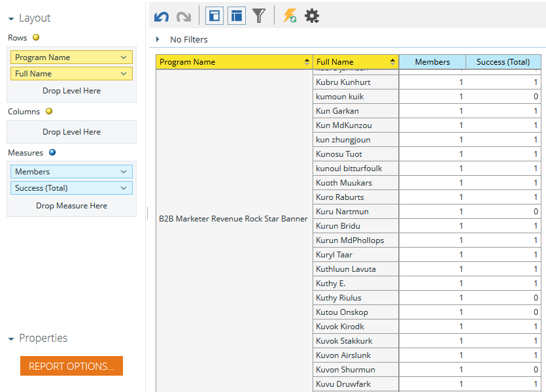Open the filter funnel tool
Viewport: 546px width, 392px height.
click(259, 16)
